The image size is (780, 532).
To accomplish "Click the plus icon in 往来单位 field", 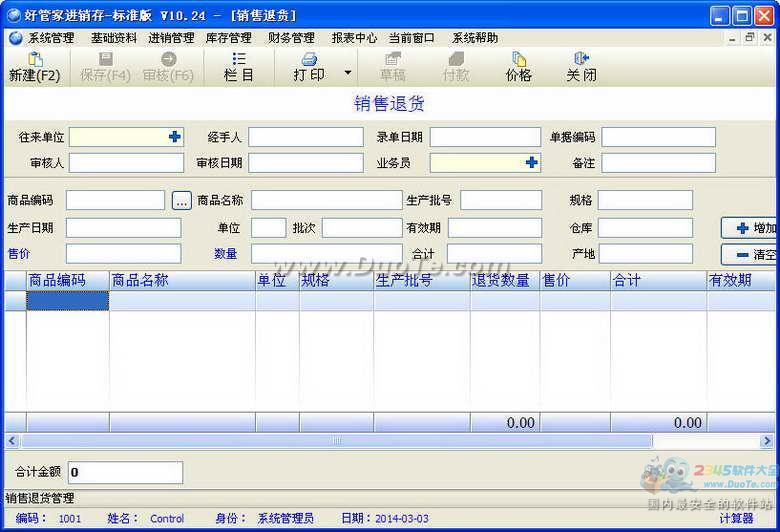I will [x=174, y=136].
